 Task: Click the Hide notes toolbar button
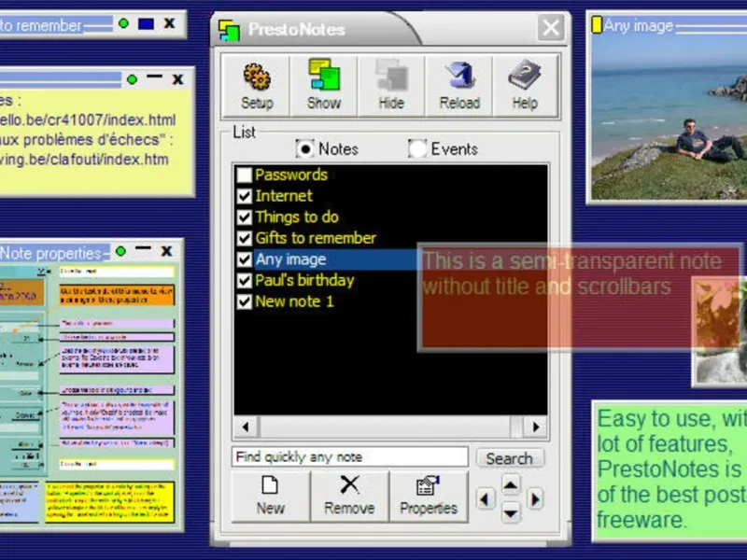coord(391,86)
